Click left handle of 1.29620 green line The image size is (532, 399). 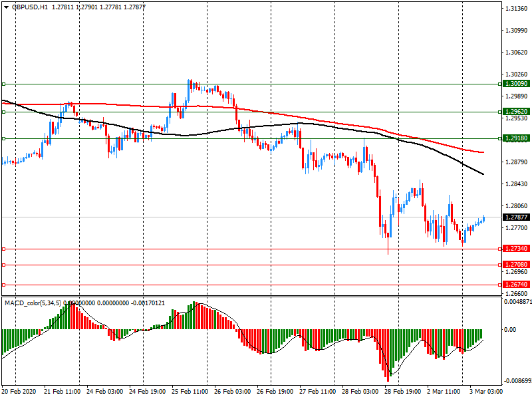[3, 112]
